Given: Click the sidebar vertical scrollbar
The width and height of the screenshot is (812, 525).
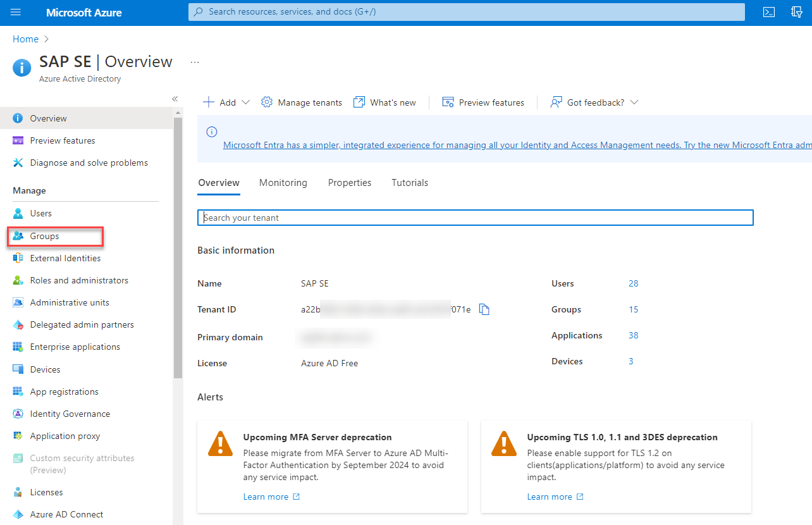Looking at the screenshot, I should pyautogui.click(x=178, y=247).
